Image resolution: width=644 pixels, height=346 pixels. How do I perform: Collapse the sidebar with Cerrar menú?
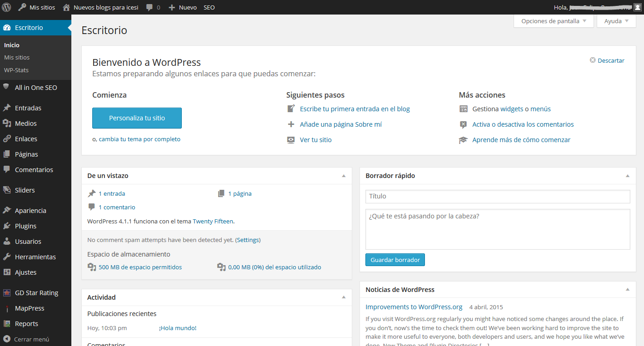[x=26, y=339]
